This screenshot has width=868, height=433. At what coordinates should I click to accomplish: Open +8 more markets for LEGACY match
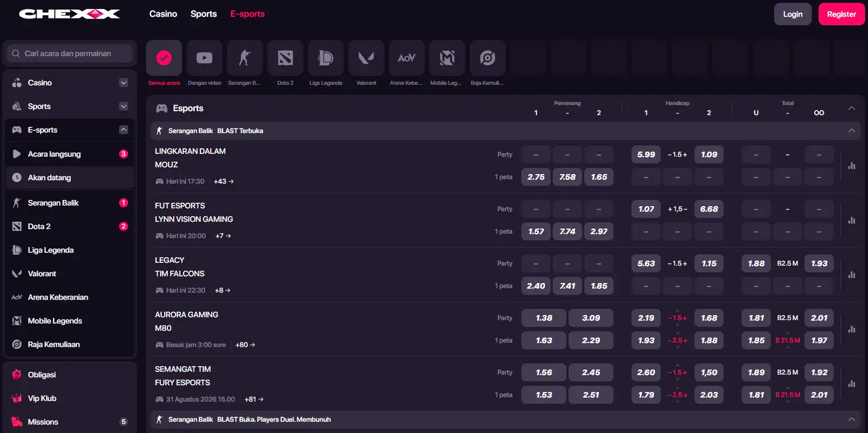[x=222, y=290]
